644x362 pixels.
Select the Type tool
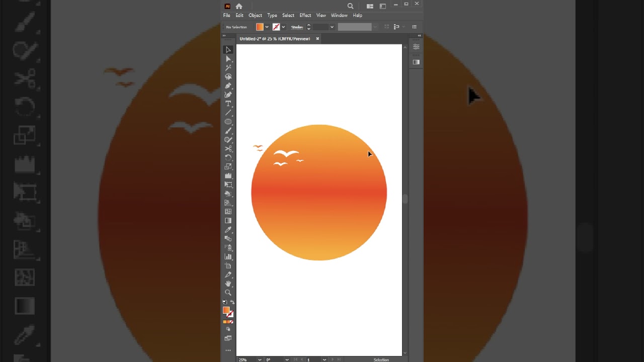click(x=228, y=104)
